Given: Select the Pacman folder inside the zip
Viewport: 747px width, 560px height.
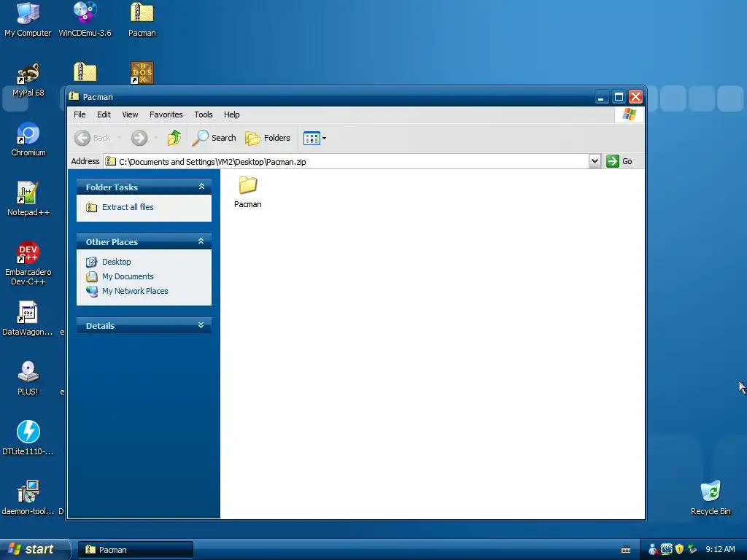Looking at the screenshot, I should click(x=248, y=192).
